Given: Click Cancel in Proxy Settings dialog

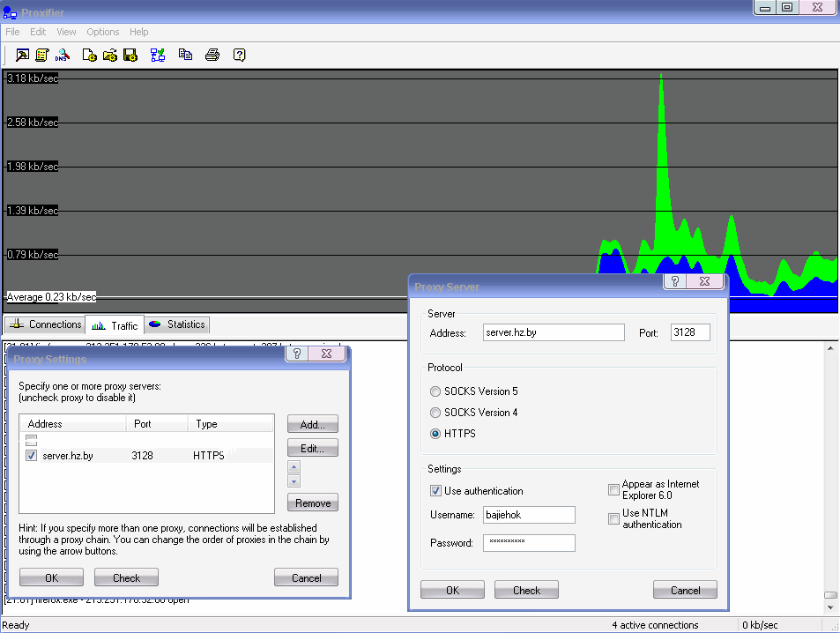Looking at the screenshot, I should (x=306, y=577).
